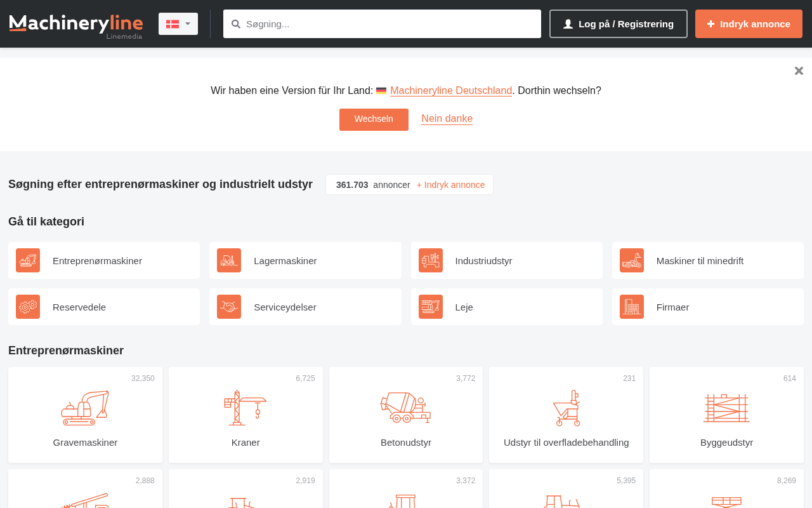Follow the Machineryline Deutschland link

(x=451, y=91)
